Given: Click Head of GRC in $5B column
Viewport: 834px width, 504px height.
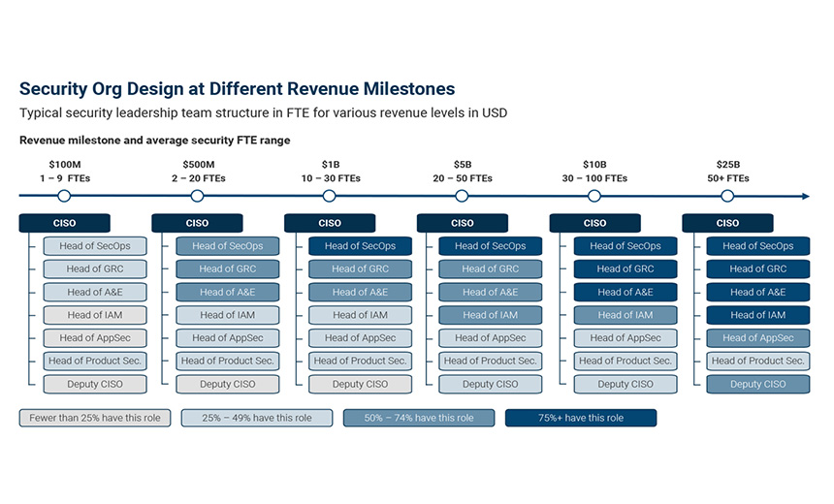Looking at the screenshot, I should (491, 269).
